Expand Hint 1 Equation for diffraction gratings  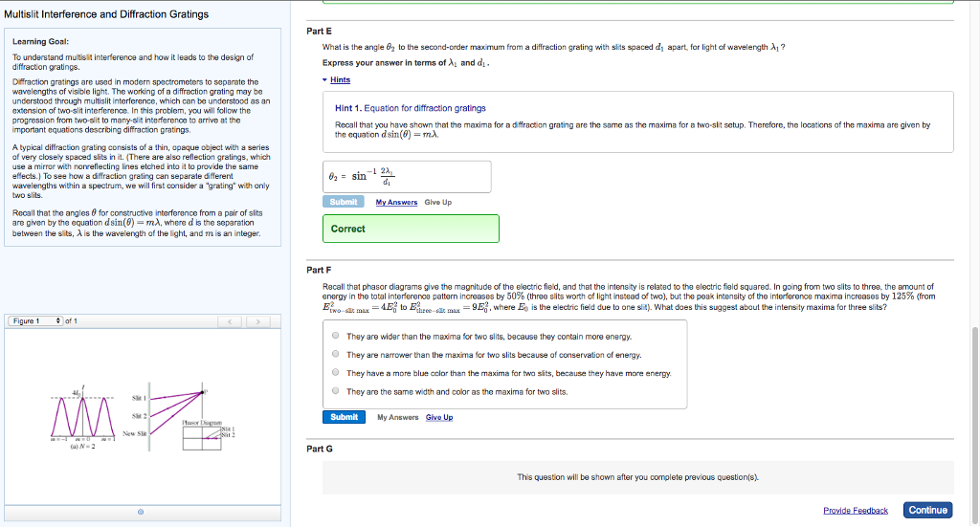(x=410, y=108)
